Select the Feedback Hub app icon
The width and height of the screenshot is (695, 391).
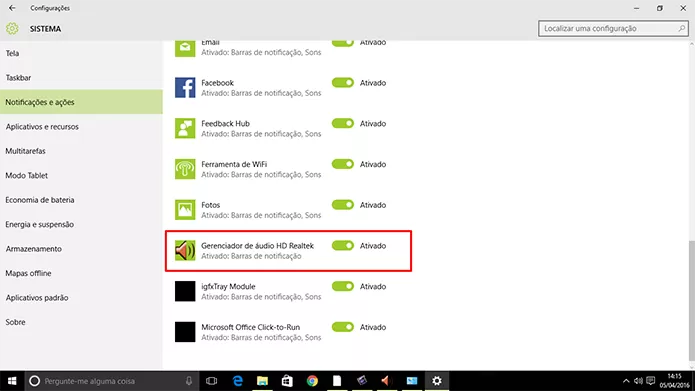(x=185, y=128)
